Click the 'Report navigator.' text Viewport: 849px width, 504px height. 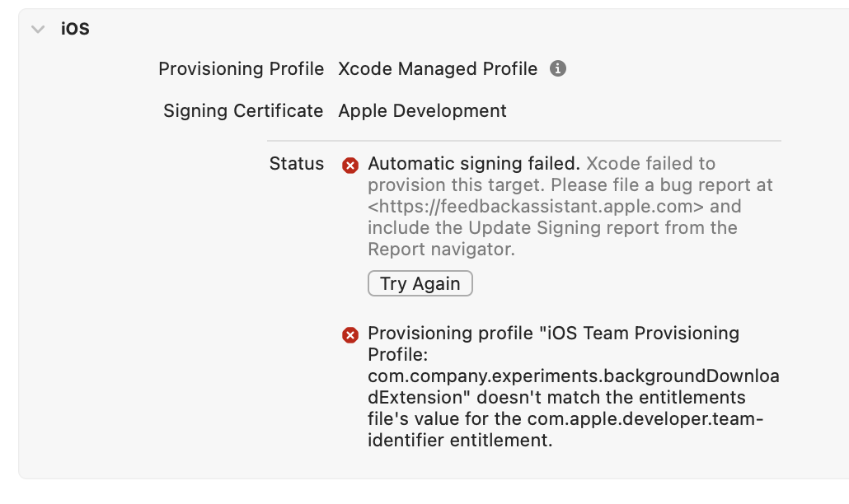(x=441, y=249)
